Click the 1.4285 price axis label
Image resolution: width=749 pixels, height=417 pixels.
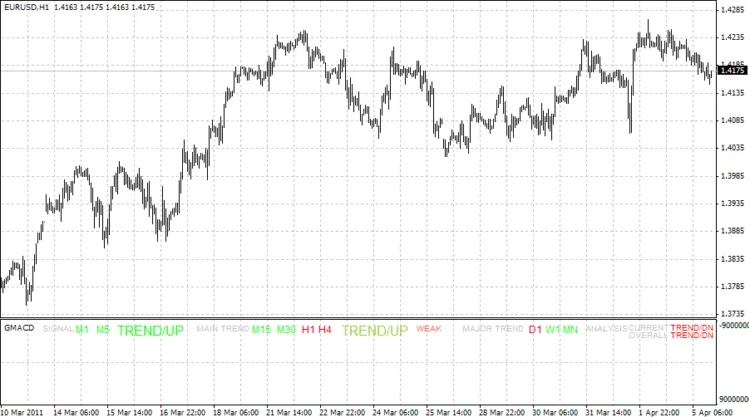pos(732,10)
